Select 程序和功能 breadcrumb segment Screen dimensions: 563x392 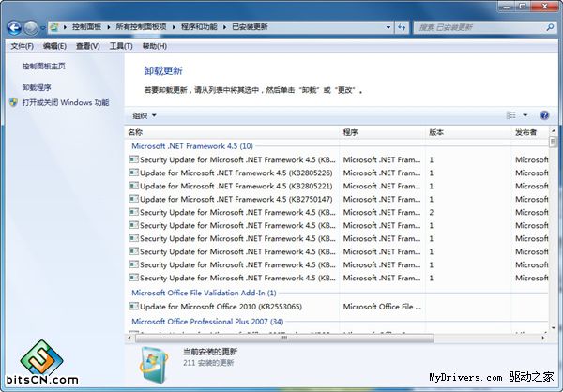pyautogui.click(x=199, y=27)
